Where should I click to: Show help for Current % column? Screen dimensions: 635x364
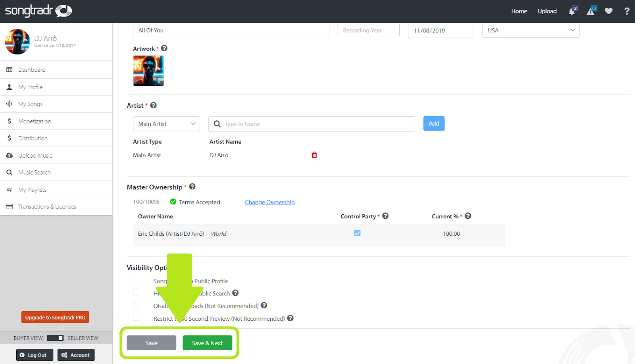tap(468, 216)
